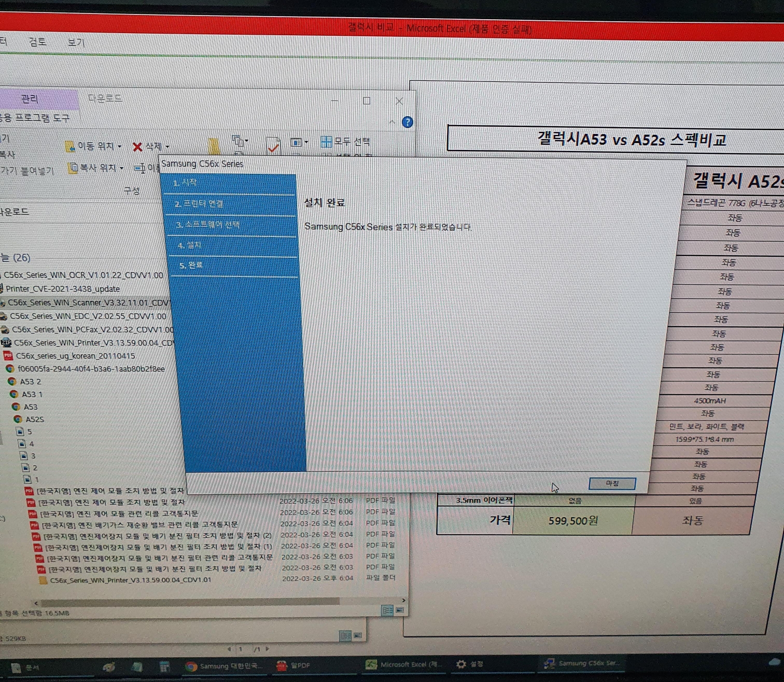Click the image file icon named 1
784x682 pixels.
coord(27,479)
